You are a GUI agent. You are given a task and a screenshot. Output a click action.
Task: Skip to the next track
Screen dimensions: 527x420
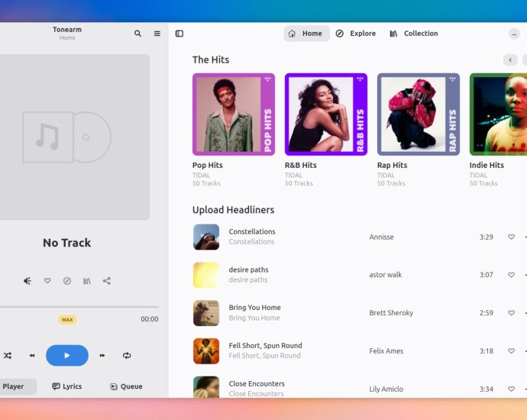coord(102,356)
